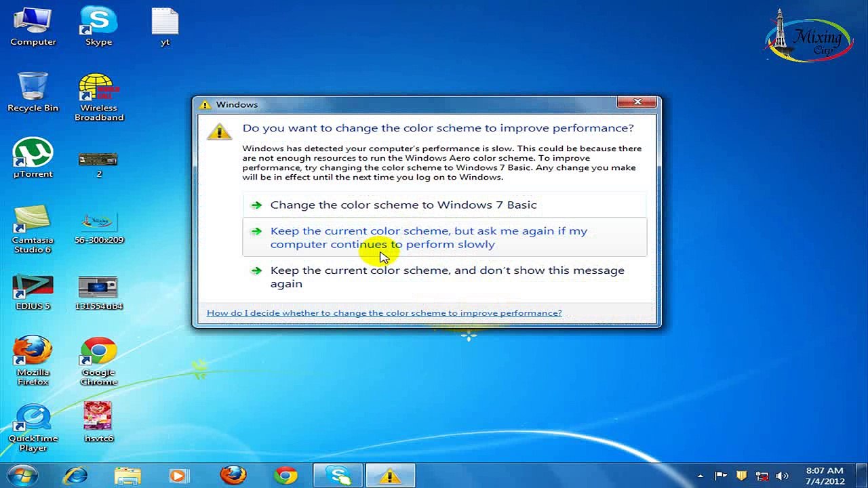Select the µTorrent desktop shortcut
The width and height of the screenshot is (868, 488).
click(33, 159)
